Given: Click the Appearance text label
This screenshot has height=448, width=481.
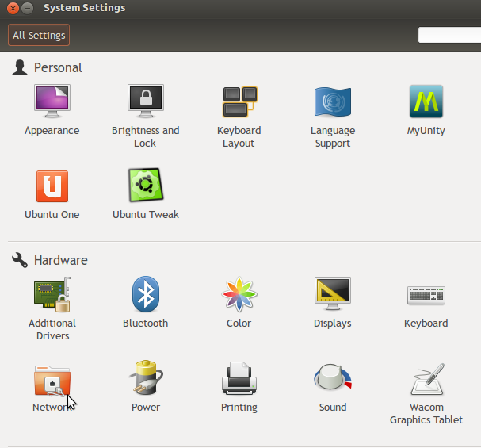Looking at the screenshot, I should coord(52,131).
